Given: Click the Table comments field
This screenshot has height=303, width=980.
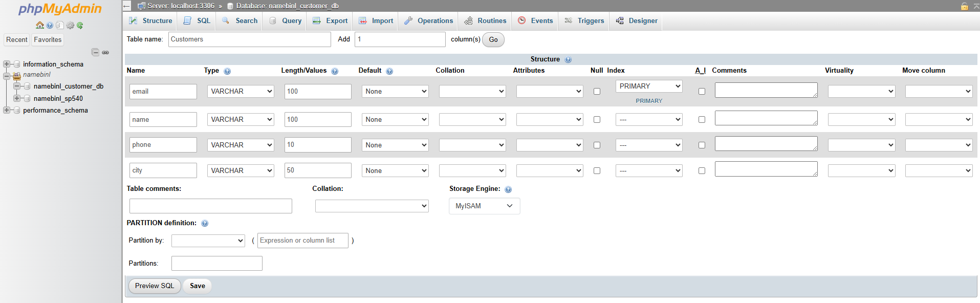Looking at the screenshot, I should (x=211, y=206).
